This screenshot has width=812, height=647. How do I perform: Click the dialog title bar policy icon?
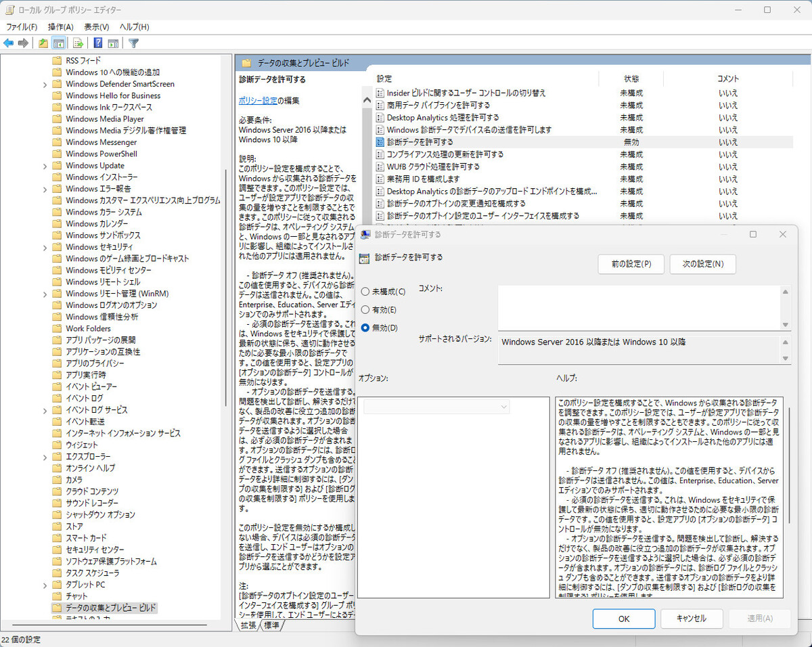point(365,234)
